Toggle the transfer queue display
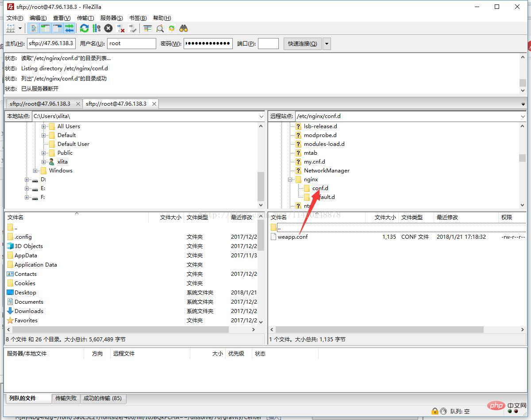The height and width of the screenshot is (420, 531). pos(69,28)
